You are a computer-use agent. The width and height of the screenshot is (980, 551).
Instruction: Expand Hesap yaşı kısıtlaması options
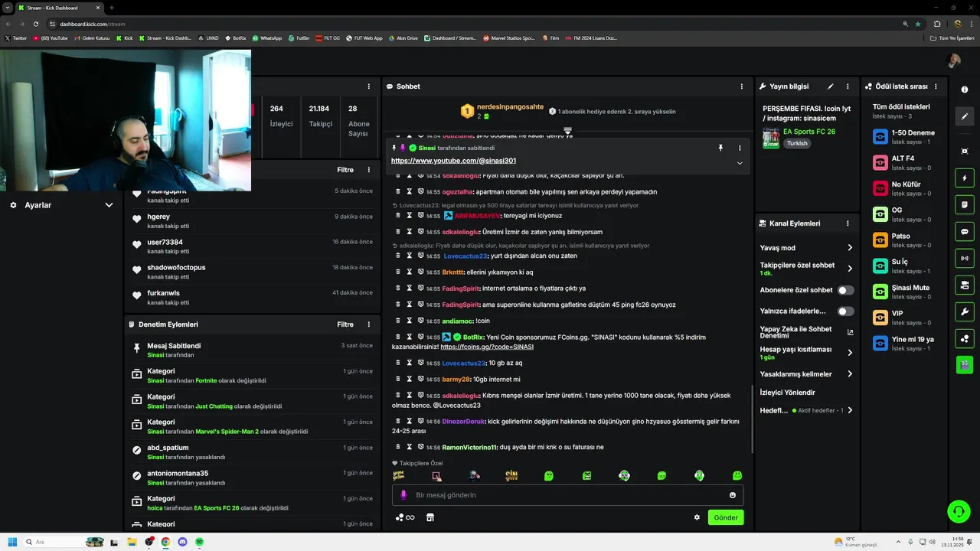(850, 353)
